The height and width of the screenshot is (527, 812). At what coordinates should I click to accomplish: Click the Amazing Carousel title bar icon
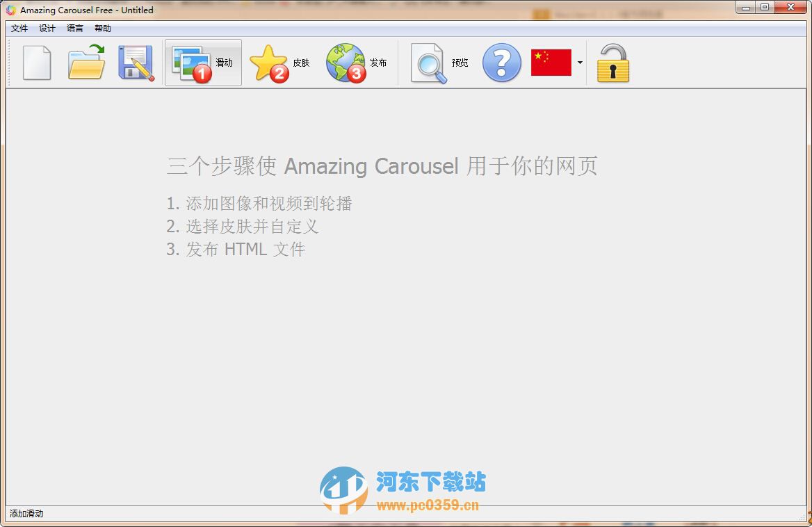click(x=9, y=10)
